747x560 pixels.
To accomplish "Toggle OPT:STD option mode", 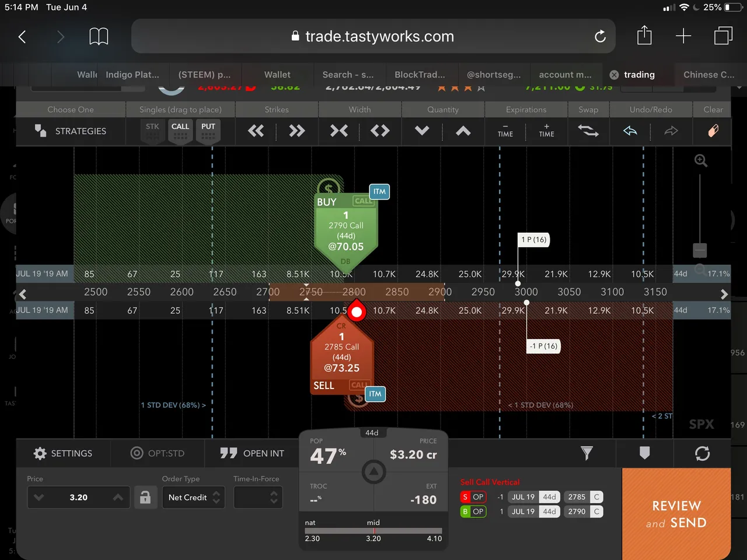I will click(158, 453).
